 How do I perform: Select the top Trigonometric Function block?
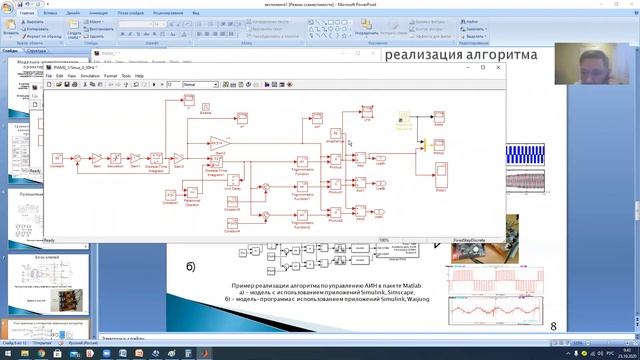point(302,162)
